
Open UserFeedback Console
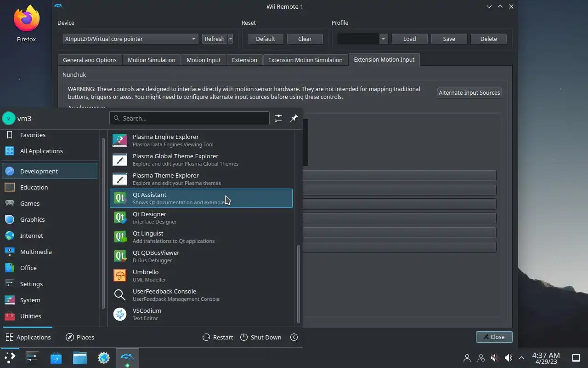click(x=201, y=295)
